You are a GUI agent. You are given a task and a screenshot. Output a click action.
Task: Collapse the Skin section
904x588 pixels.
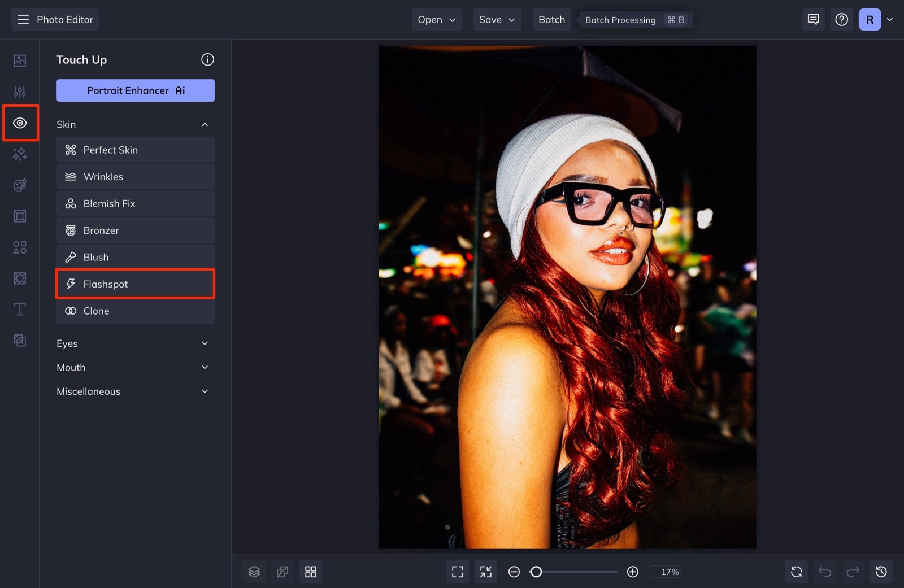pos(205,124)
